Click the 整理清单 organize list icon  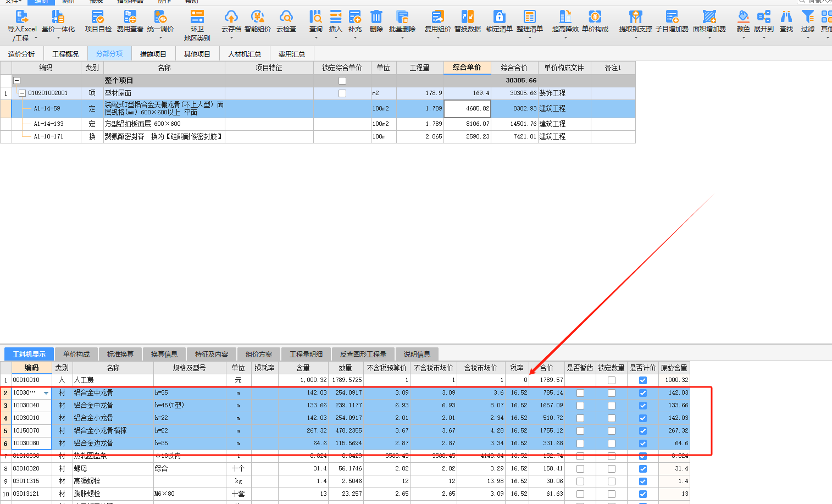(530, 17)
